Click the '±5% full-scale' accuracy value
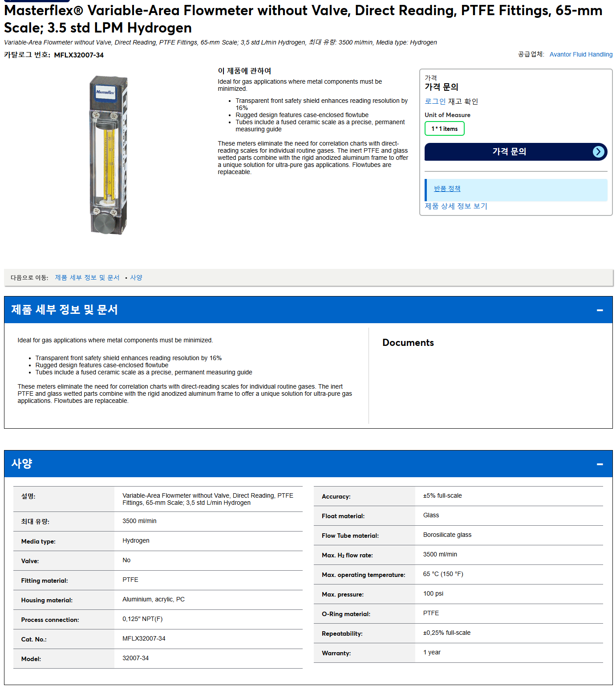The image size is (616, 694). pyautogui.click(x=442, y=495)
